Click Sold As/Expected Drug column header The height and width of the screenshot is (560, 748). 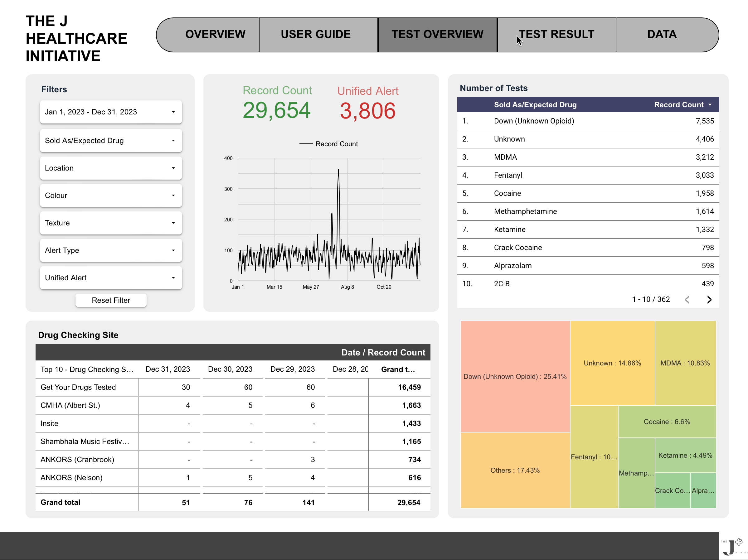[535, 105]
